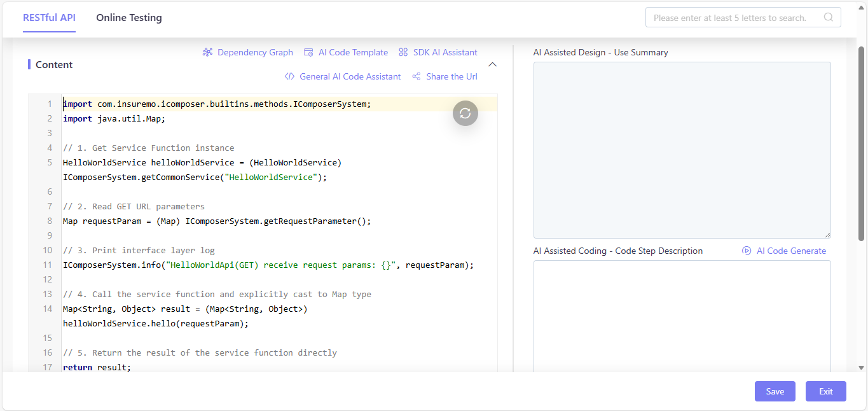The height and width of the screenshot is (411, 868).
Task: Launch the SDK AI Assistant icon
Action: pos(403,52)
